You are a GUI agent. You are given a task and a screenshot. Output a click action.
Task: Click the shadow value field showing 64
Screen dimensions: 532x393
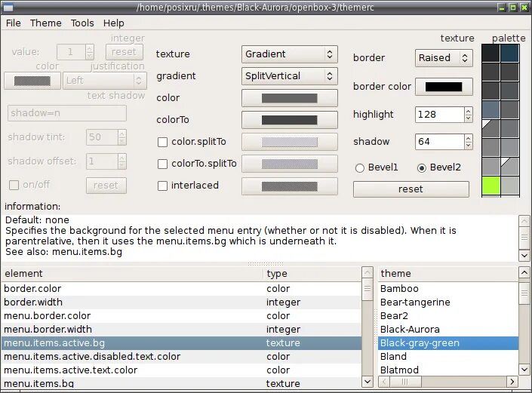pyautogui.click(x=439, y=142)
